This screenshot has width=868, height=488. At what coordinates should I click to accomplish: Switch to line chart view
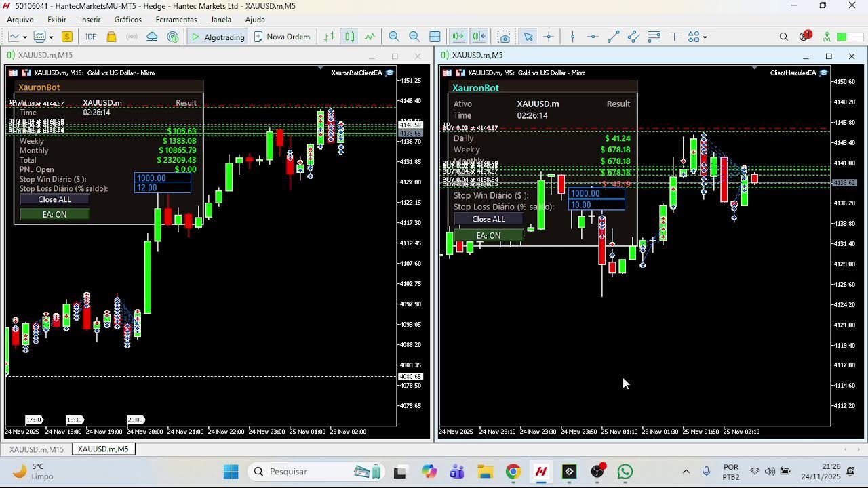pos(370,37)
